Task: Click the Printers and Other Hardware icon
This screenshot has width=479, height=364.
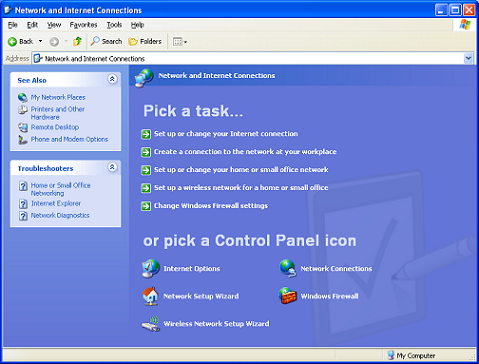Action: pos(23,110)
